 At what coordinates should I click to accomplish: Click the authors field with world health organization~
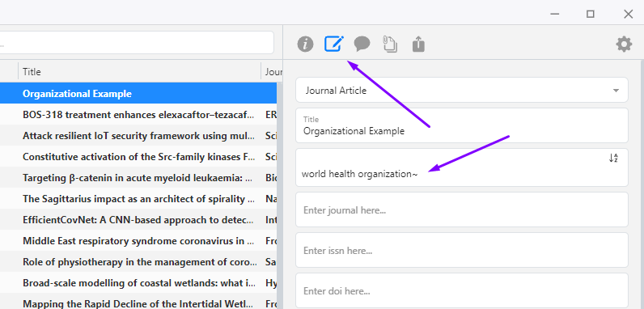[462, 167]
